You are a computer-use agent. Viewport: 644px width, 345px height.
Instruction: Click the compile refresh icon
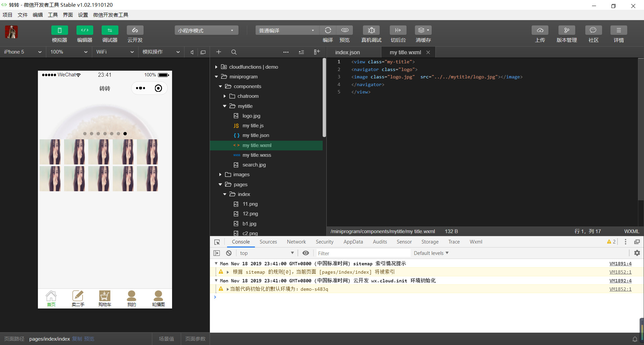[328, 30]
